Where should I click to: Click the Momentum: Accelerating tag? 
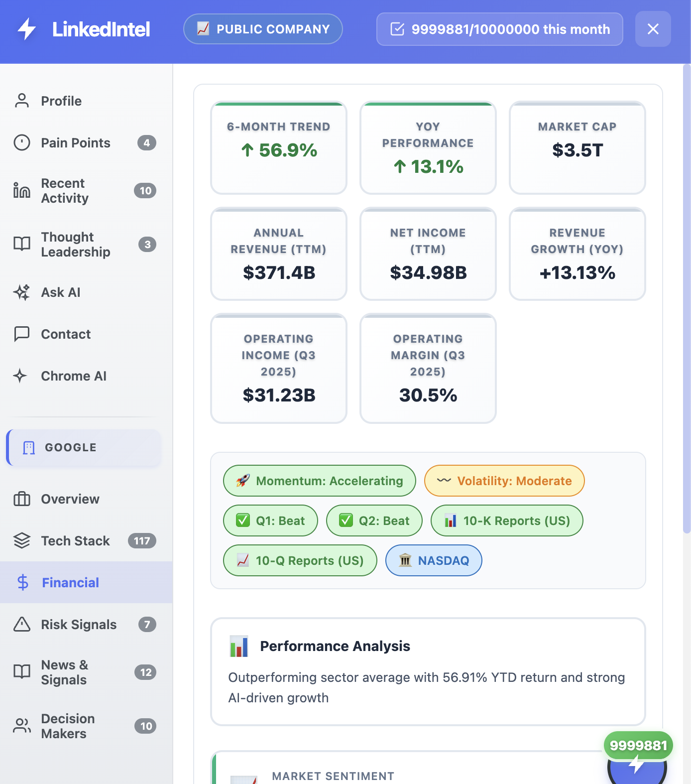320,481
